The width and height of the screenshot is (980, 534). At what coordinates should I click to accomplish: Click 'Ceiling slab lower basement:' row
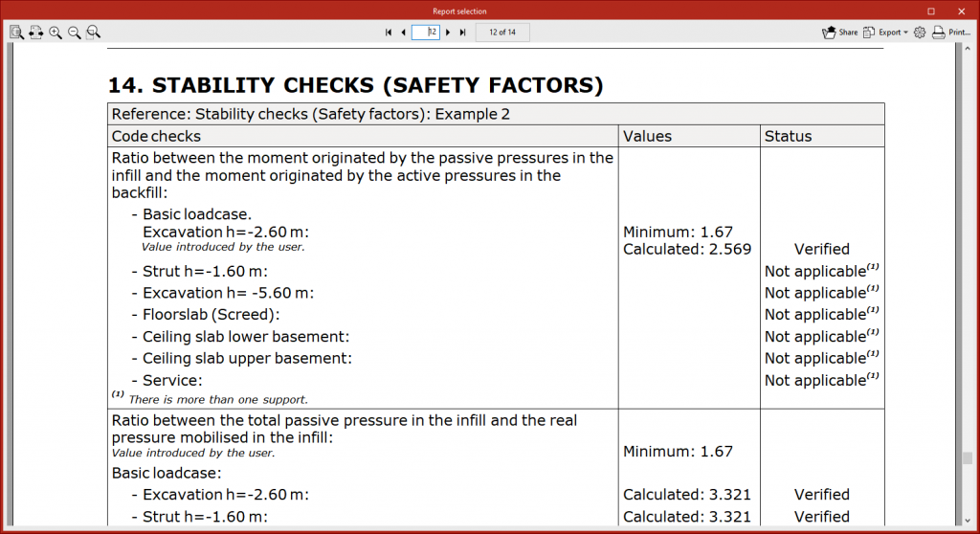click(x=246, y=337)
